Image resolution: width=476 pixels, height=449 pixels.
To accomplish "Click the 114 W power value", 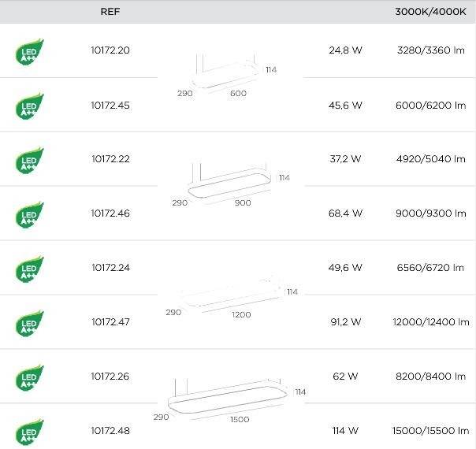I will click(345, 430).
